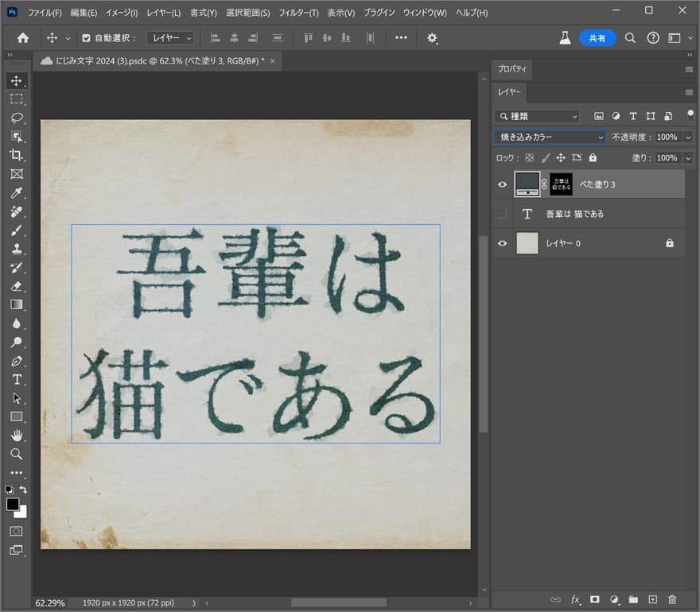
Task: Select the Path Selection tool
Action: pos(17,398)
